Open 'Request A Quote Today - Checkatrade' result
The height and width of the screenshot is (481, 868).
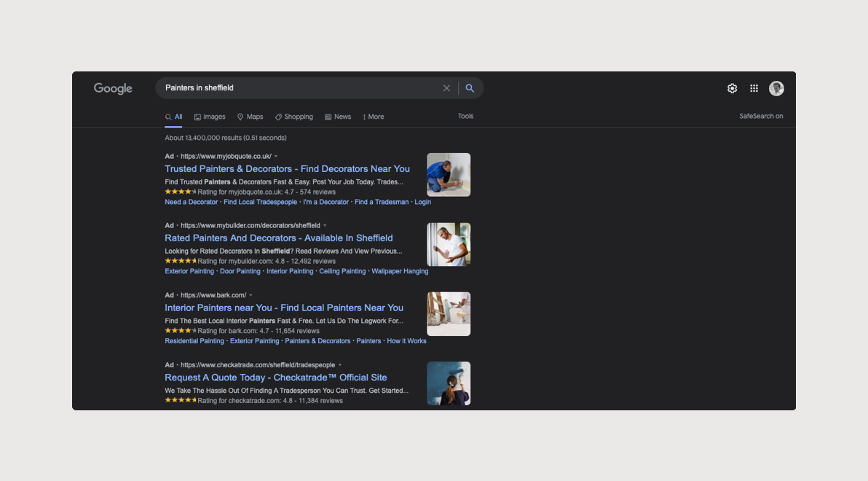tap(276, 378)
